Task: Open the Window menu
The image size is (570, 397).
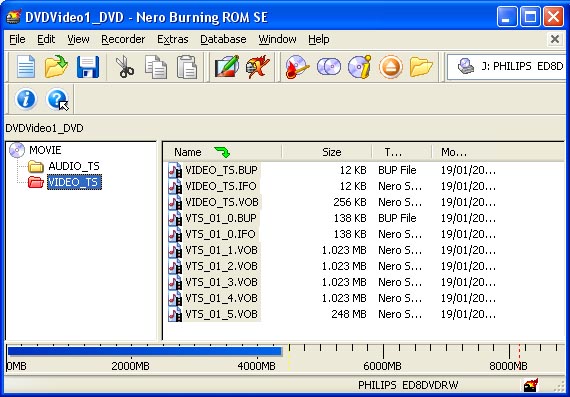Action: pyautogui.click(x=277, y=39)
